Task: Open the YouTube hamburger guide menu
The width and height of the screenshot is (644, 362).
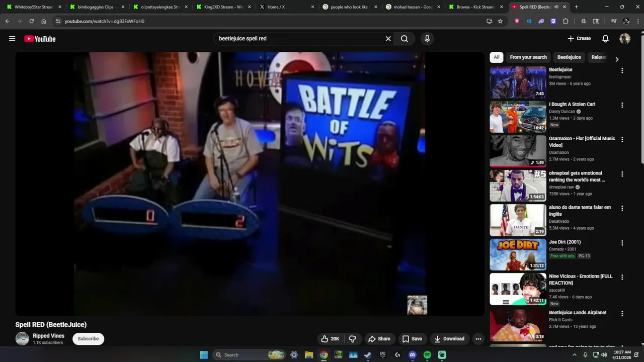Action: tap(12, 39)
